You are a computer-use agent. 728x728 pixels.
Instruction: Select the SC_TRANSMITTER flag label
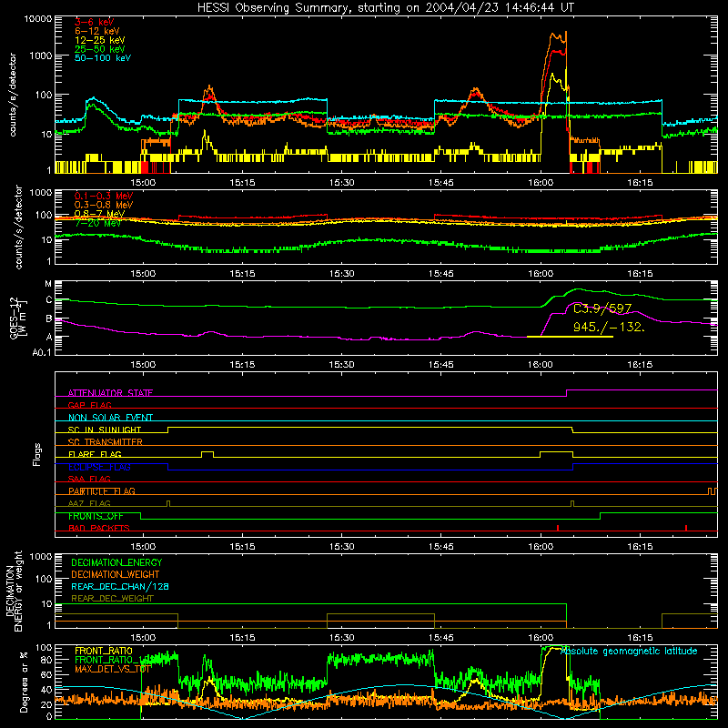(x=105, y=441)
